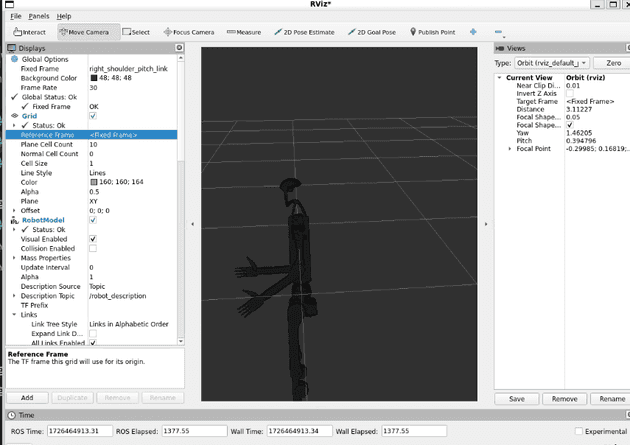Click the Views panel camera icon
This screenshot has height=445, width=630.
pos(500,48)
